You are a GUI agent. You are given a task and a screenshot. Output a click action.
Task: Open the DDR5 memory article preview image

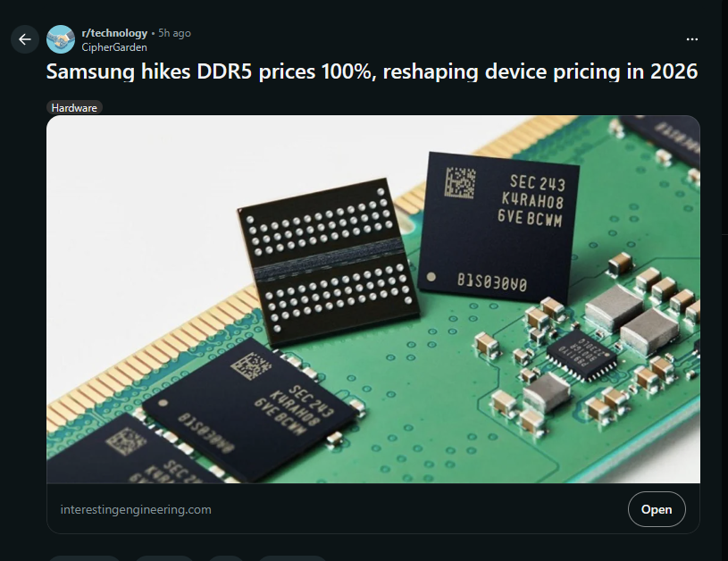click(373, 299)
